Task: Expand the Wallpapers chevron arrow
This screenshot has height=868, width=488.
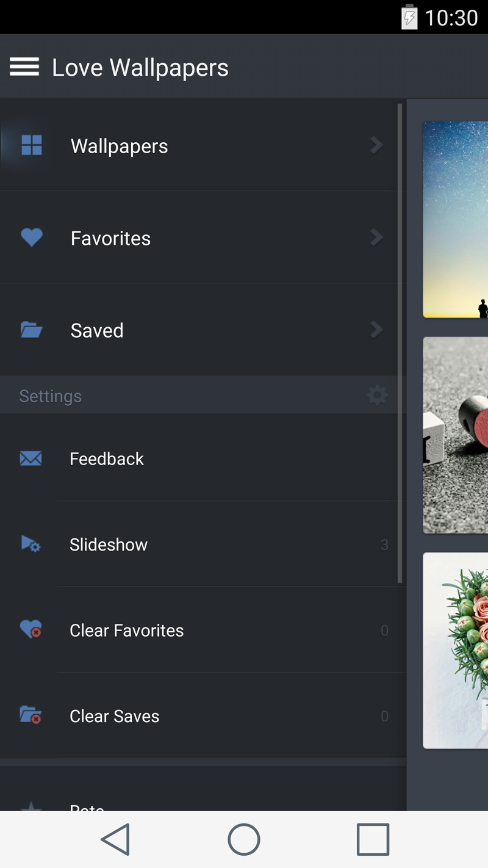Action: [376, 145]
